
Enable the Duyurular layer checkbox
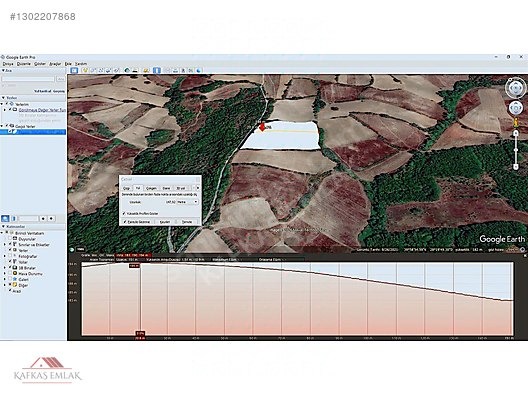pos(10,239)
